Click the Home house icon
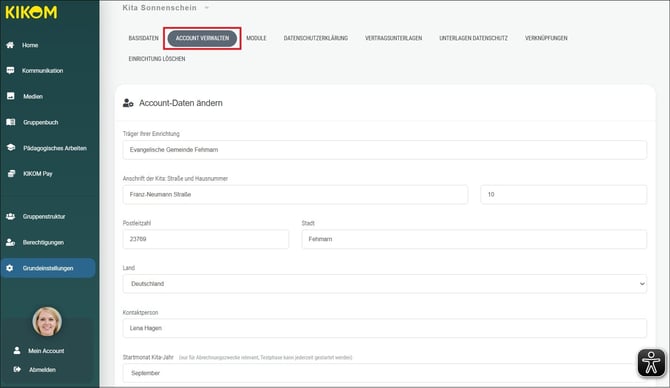This screenshot has height=388, width=670. [10, 45]
